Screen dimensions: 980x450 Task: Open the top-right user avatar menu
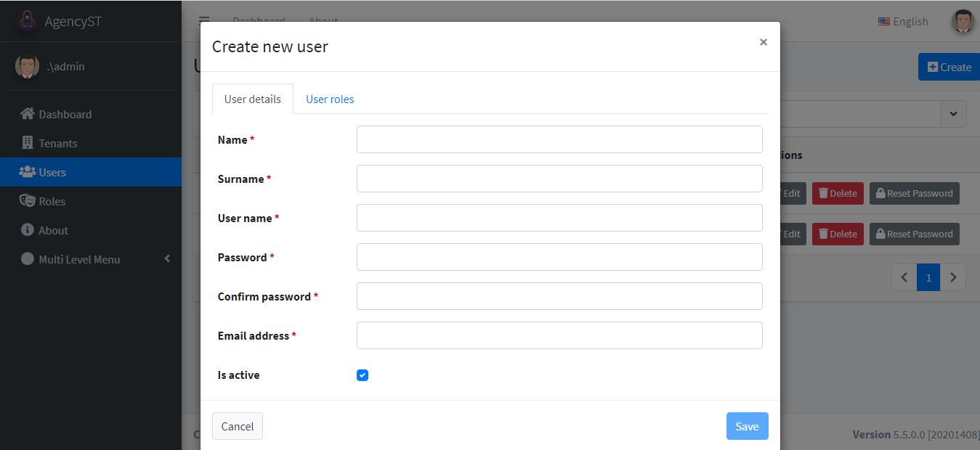coord(963,21)
